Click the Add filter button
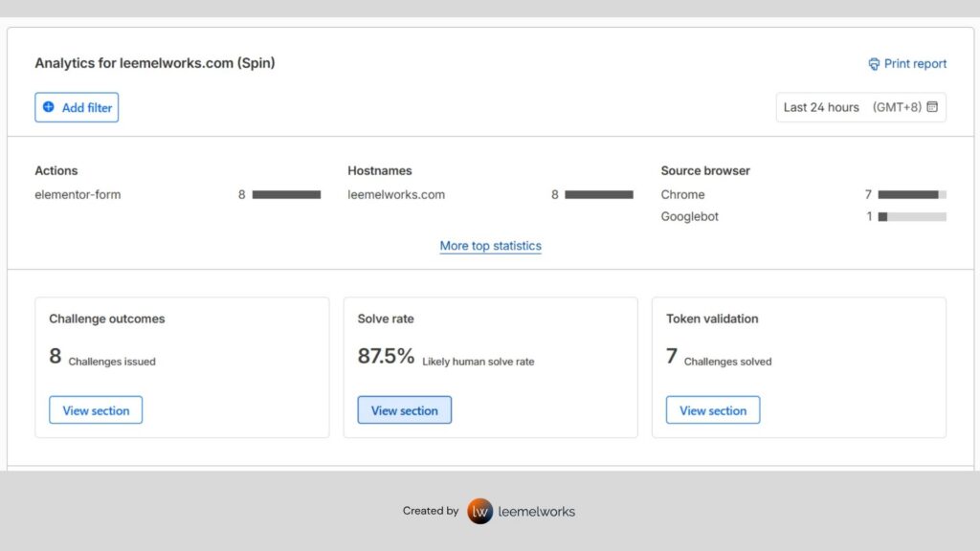 [77, 107]
